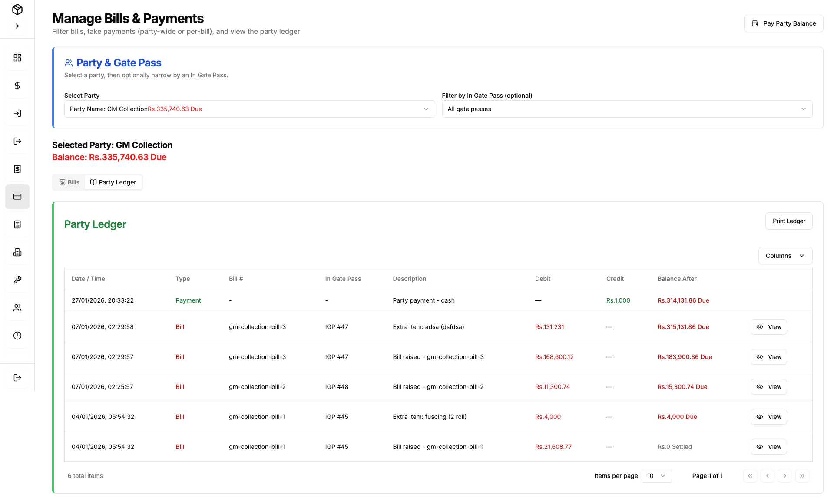This screenshot has width=834, height=504.
Task: Click the Print Ledger button
Action: click(x=789, y=221)
